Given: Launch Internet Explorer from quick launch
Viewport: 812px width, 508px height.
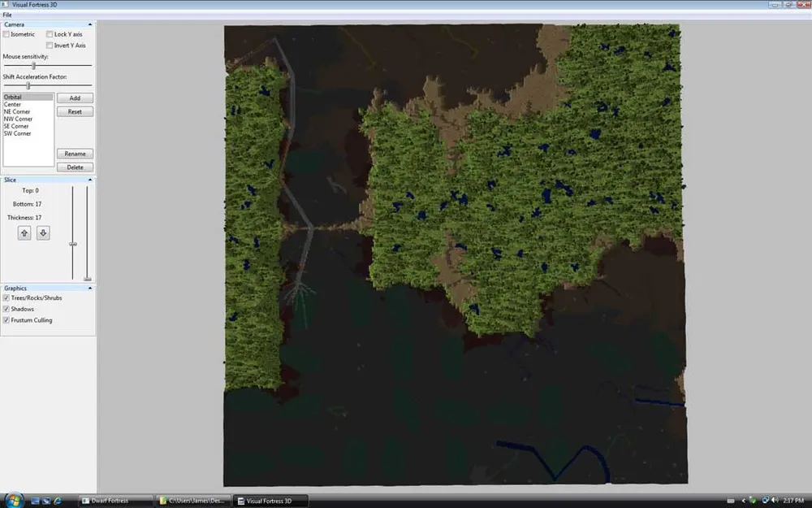Looking at the screenshot, I should point(58,501).
